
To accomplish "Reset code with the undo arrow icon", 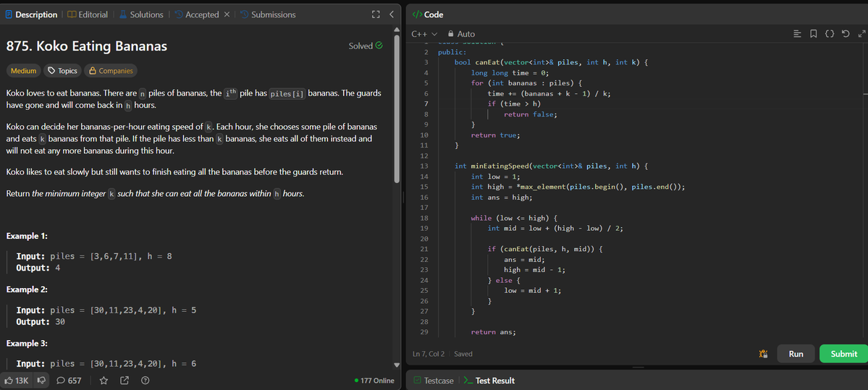I will click(x=846, y=34).
